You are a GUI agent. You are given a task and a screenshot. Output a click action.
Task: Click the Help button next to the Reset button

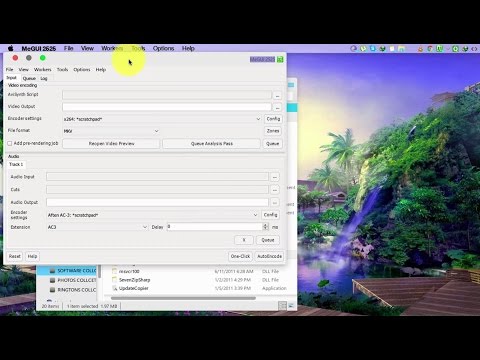[32, 256]
